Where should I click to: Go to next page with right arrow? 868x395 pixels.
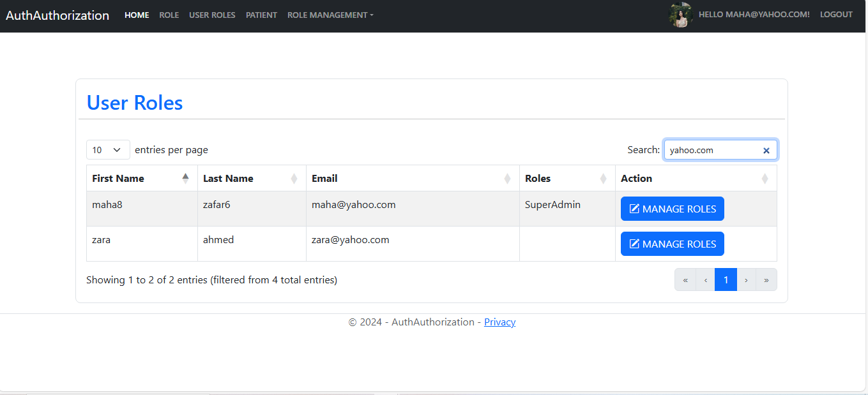click(746, 279)
